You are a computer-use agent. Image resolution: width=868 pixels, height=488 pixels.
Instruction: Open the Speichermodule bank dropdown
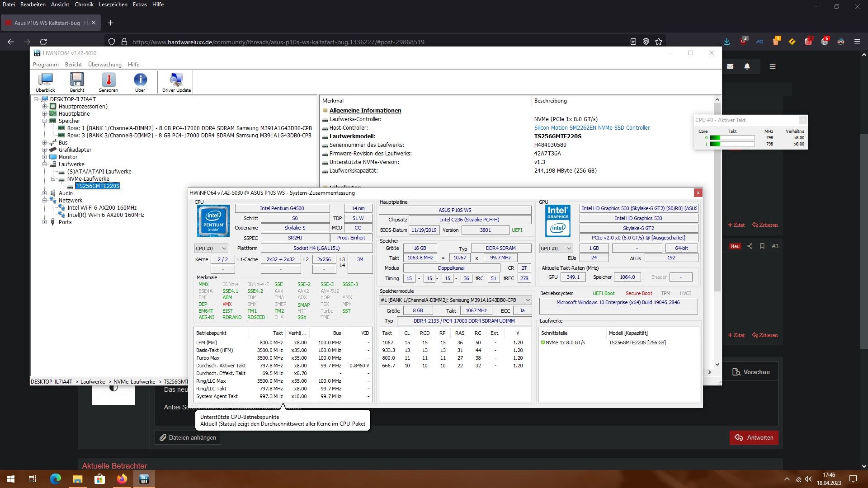pyautogui.click(x=455, y=300)
